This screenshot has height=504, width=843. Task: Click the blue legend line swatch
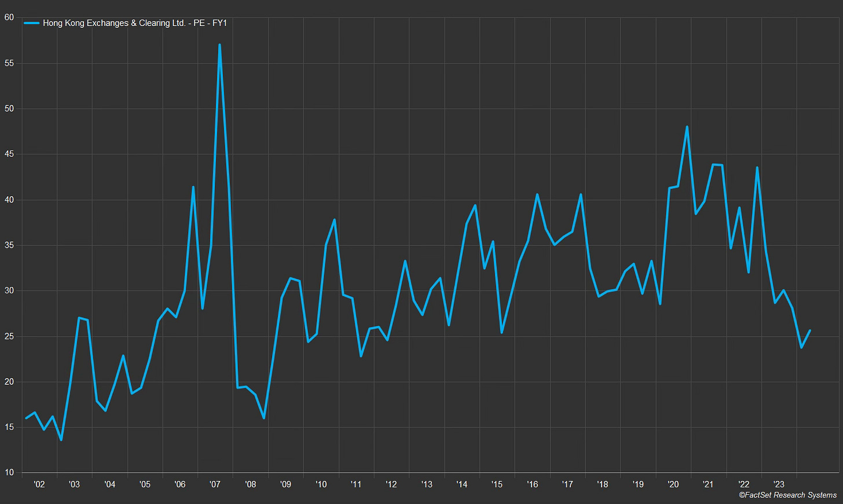[x=31, y=23]
